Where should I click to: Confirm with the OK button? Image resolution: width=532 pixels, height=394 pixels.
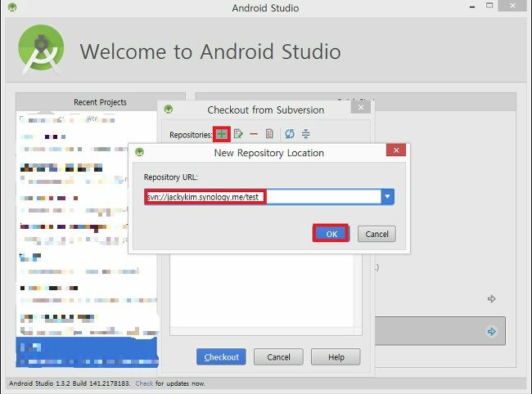(x=331, y=234)
